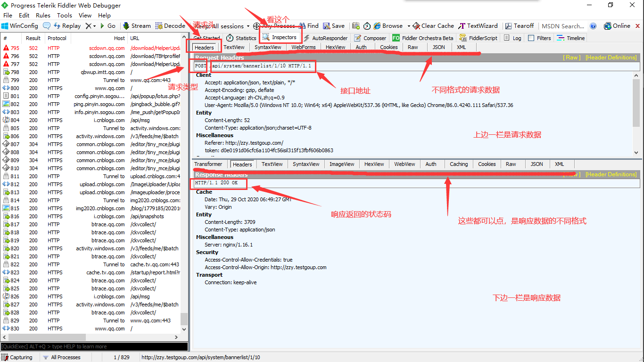This screenshot has width=644, height=362.
Task: Toggle Stream mode in the toolbar
Action: pyautogui.click(x=137, y=26)
